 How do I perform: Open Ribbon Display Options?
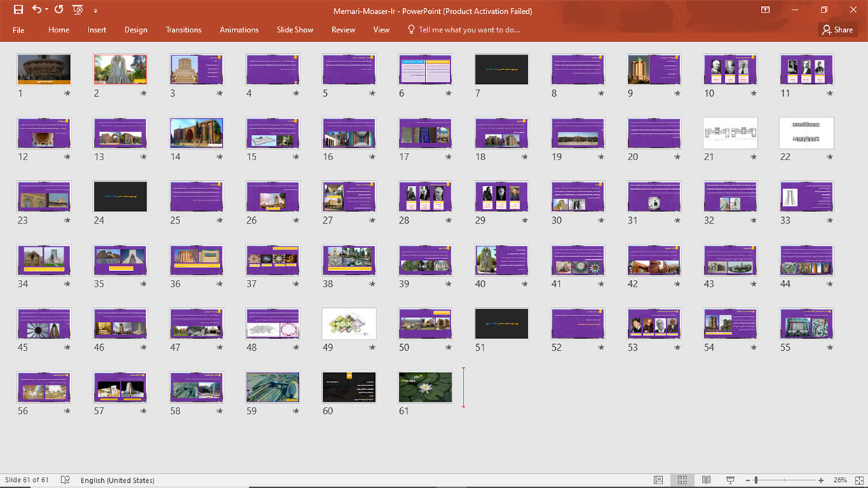(765, 10)
